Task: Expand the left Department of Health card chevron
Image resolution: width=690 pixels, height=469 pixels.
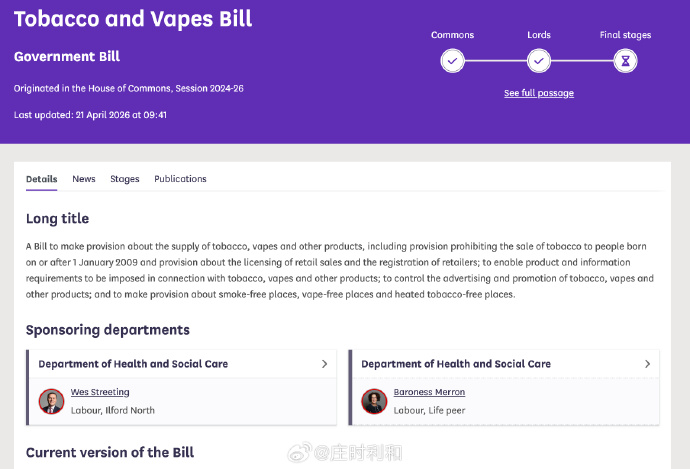Action: tap(324, 364)
